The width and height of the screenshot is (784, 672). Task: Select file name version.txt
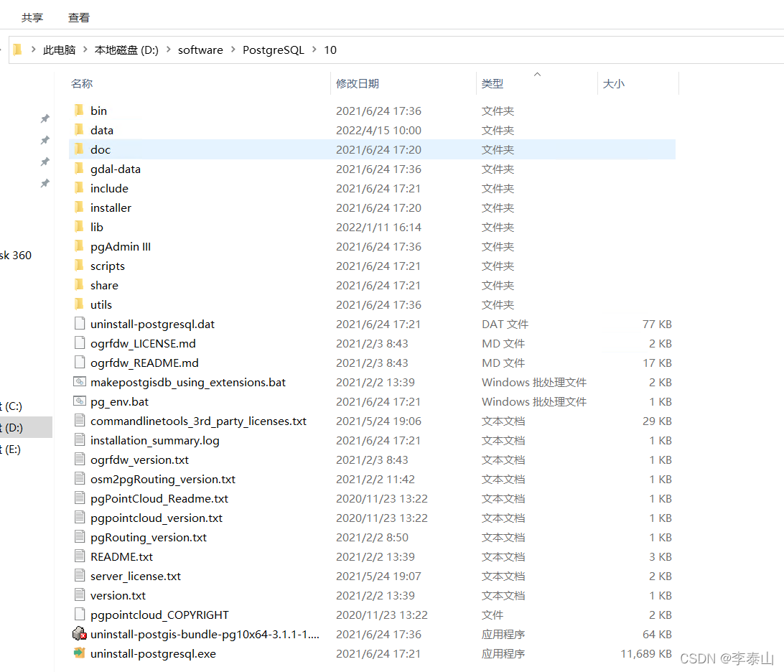click(118, 595)
